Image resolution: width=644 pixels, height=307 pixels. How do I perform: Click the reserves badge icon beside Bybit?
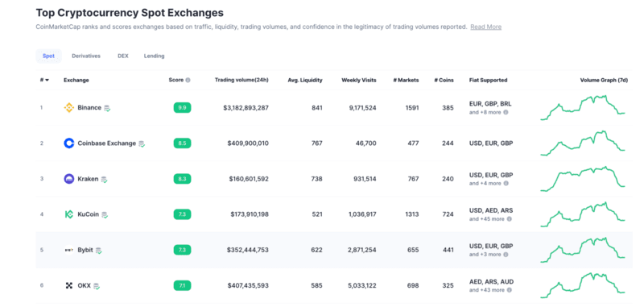pyautogui.click(x=98, y=251)
